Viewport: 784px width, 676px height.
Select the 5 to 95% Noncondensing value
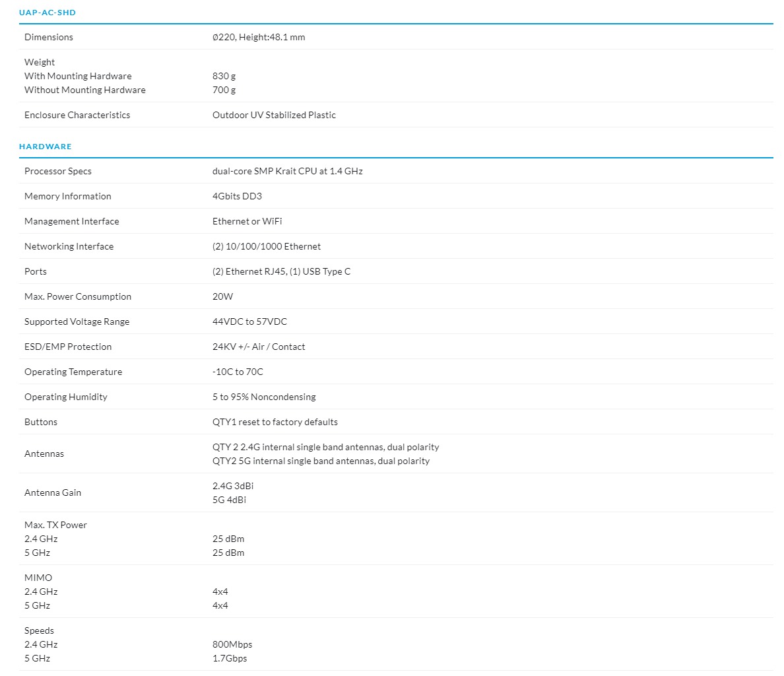[264, 397]
